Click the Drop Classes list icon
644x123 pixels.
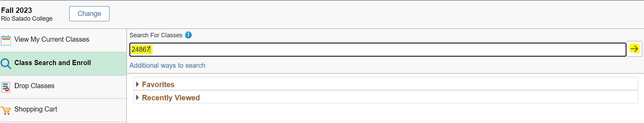pos(6,87)
